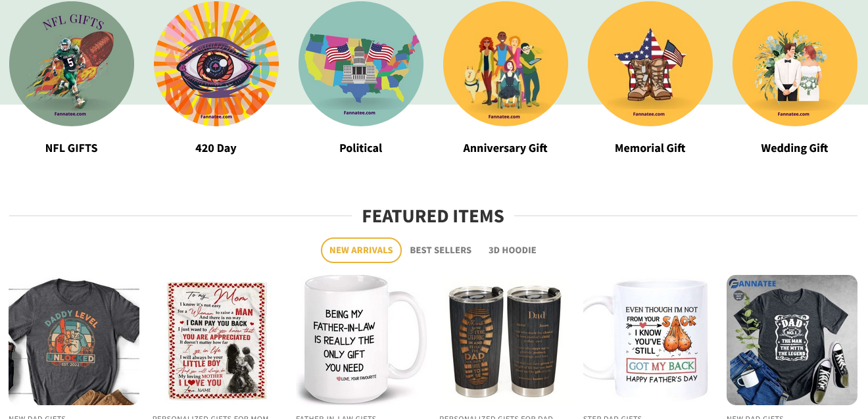Switch to the Best Sellers tab
Screen dimensions: 868x419
coord(441,250)
